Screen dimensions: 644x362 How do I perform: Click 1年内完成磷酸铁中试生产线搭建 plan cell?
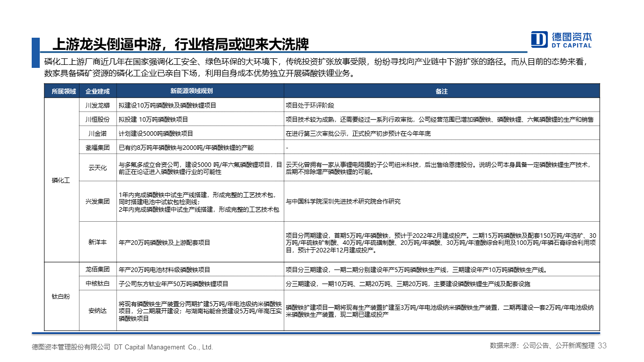[200, 201]
